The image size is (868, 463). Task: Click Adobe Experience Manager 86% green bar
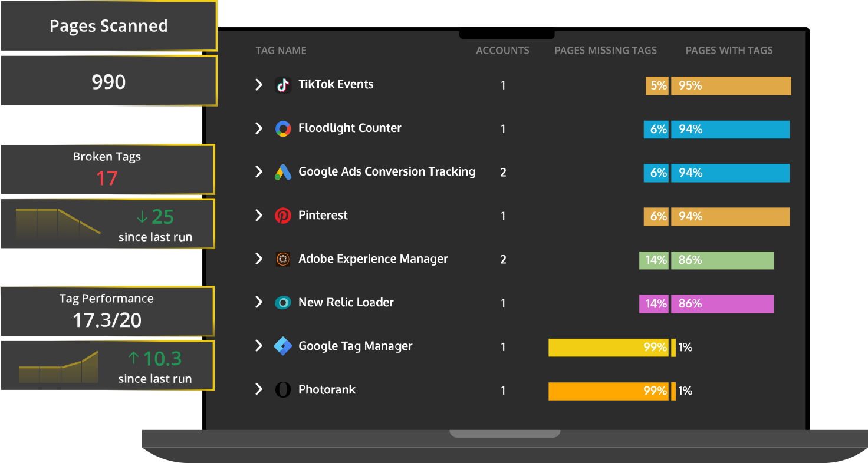[x=722, y=260]
